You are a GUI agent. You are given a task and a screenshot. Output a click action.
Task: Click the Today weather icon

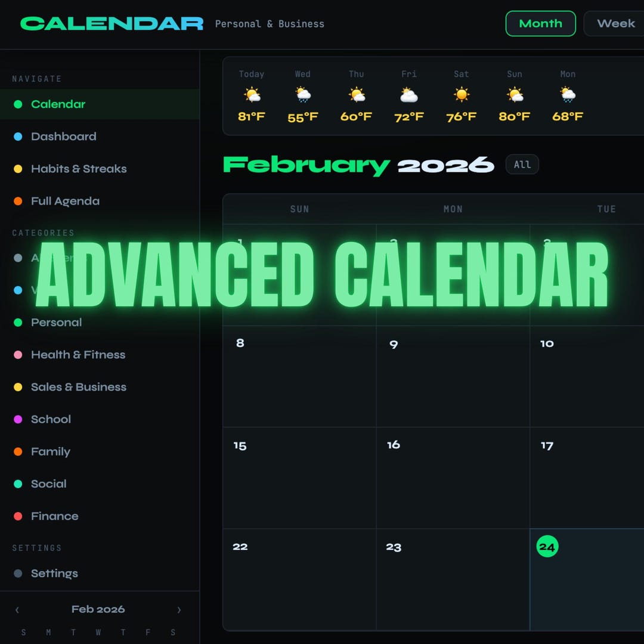[x=252, y=95]
